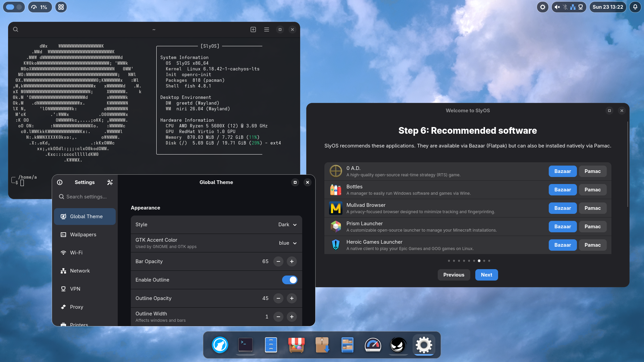Open the GTK Accent Color dropdown
The image size is (644, 362).
click(288, 243)
